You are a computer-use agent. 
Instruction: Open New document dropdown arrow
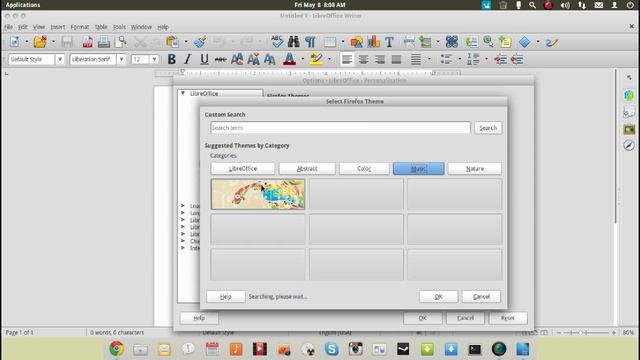[x=27, y=42]
